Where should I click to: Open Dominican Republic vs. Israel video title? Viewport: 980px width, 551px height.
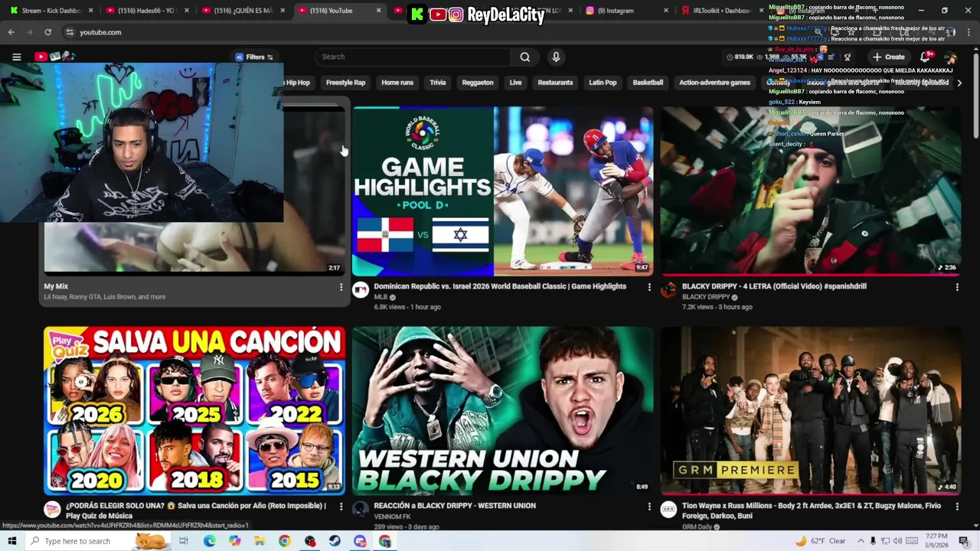500,286
